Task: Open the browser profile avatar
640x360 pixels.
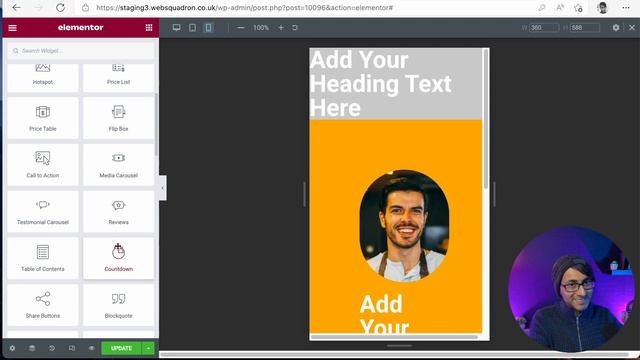Action: [x=602, y=7]
